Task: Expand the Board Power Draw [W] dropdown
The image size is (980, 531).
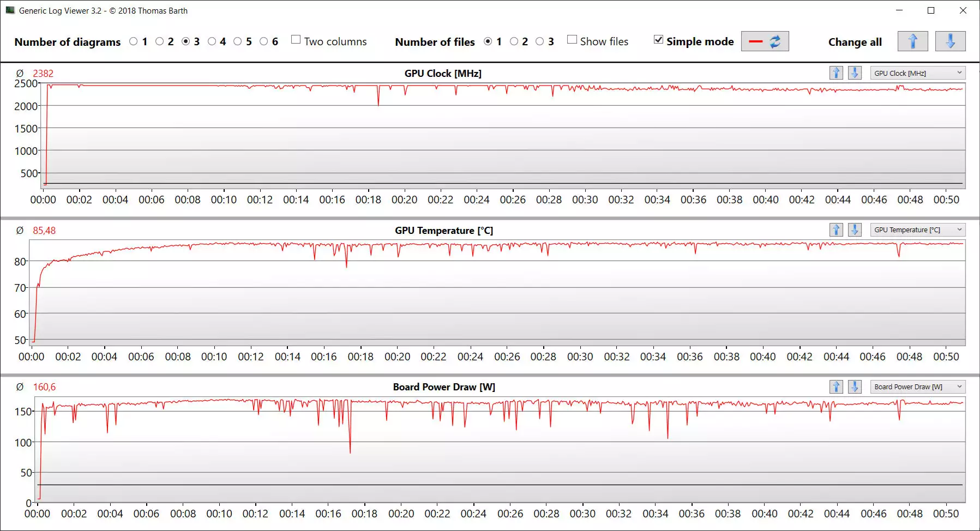Action: [x=917, y=387]
